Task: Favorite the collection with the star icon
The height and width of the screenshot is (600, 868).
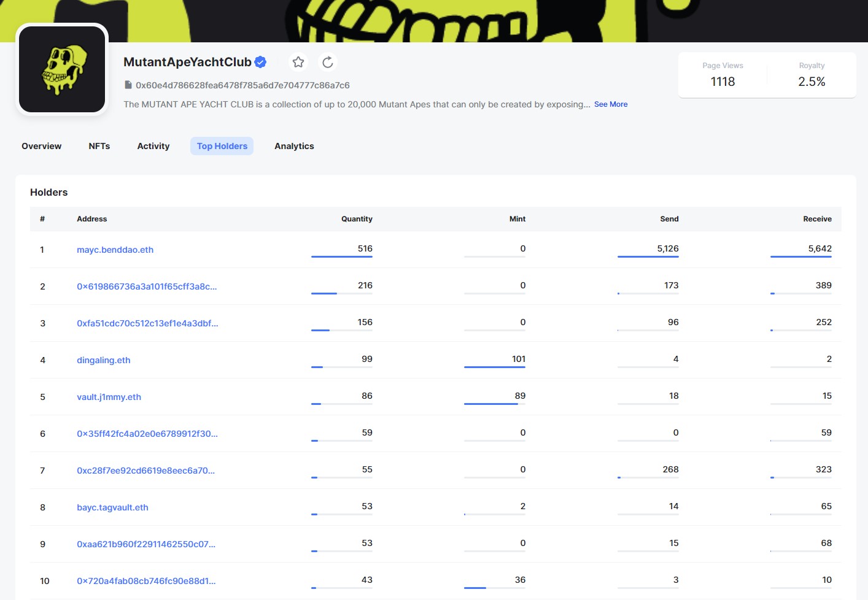Action: (298, 62)
